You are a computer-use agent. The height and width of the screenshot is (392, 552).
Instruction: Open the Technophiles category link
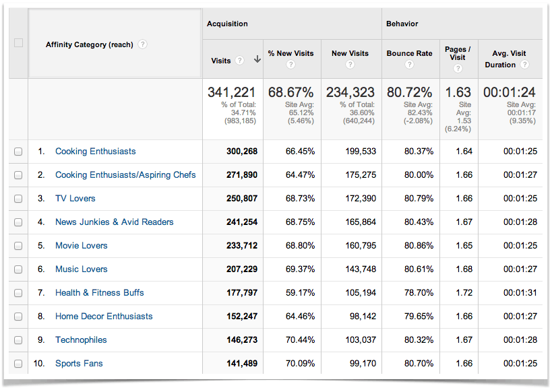tap(81, 340)
